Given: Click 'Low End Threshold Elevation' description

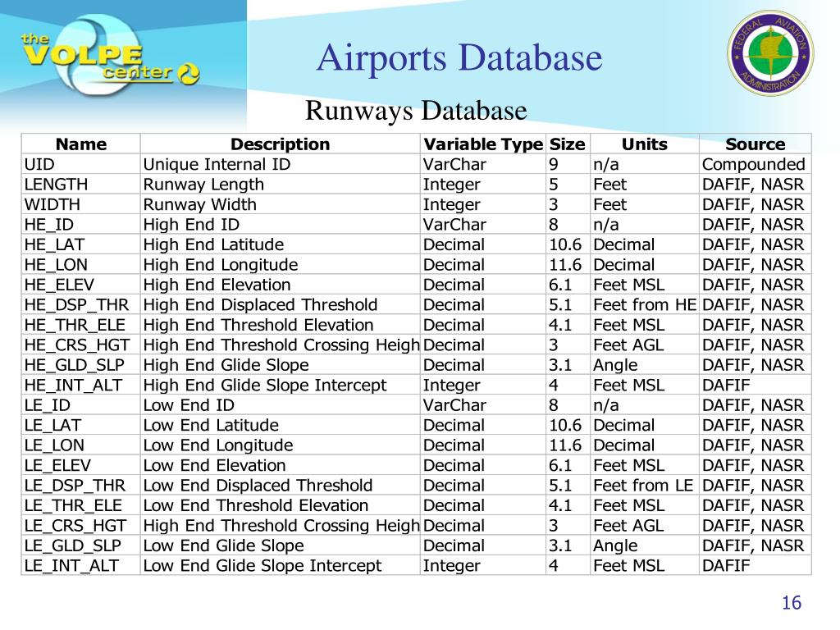Looking at the screenshot, I should click(281, 505).
